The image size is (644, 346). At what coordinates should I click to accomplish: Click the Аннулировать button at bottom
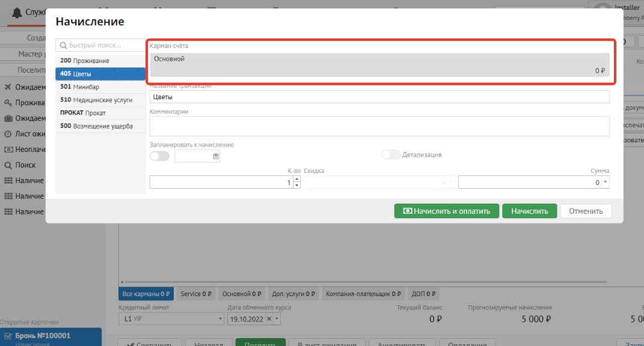point(402,343)
